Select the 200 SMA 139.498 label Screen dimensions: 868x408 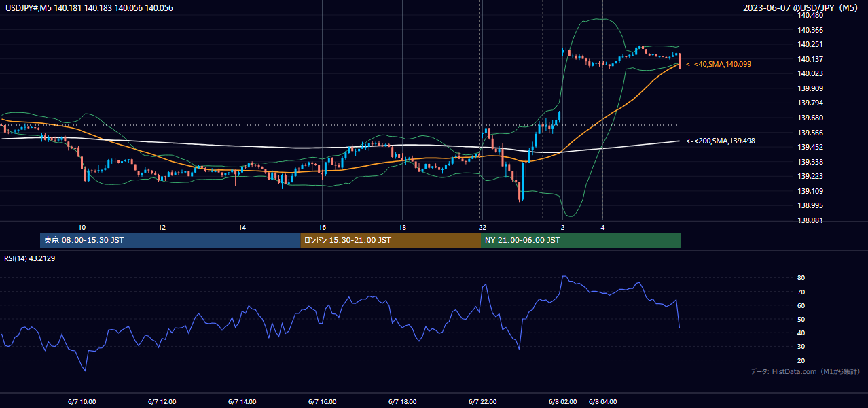click(x=721, y=141)
